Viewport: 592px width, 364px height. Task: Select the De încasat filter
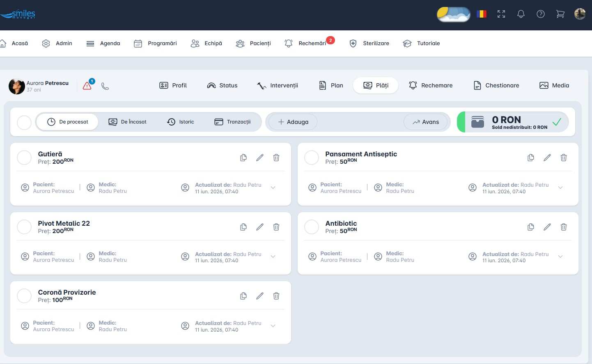(x=127, y=122)
